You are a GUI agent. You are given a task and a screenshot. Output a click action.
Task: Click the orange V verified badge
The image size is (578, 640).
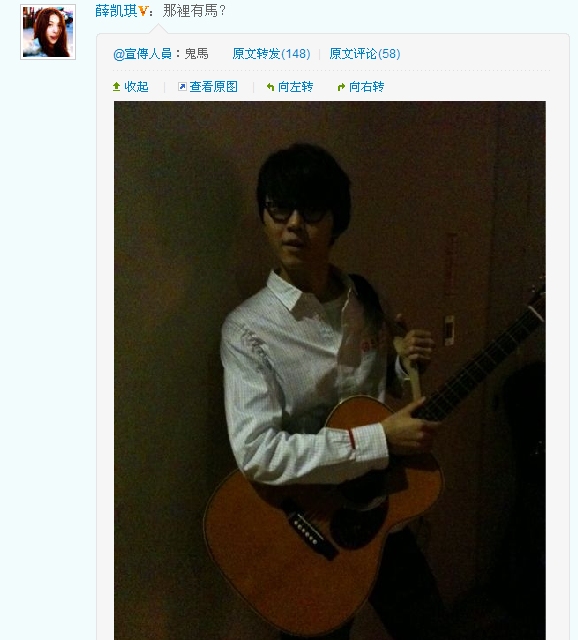coord(142,11)
